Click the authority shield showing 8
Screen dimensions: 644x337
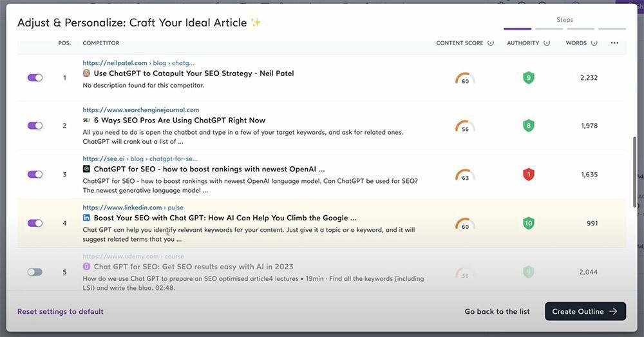tap(529, 126)
